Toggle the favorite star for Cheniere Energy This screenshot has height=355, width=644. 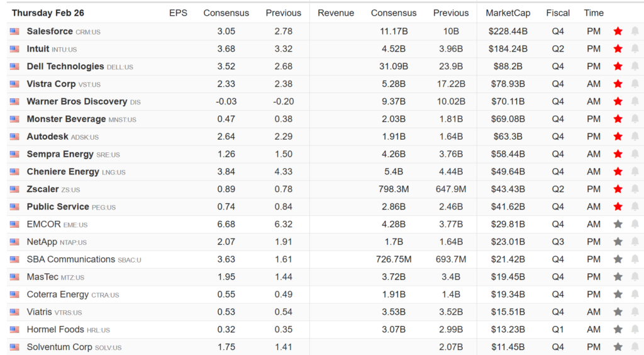618,171
